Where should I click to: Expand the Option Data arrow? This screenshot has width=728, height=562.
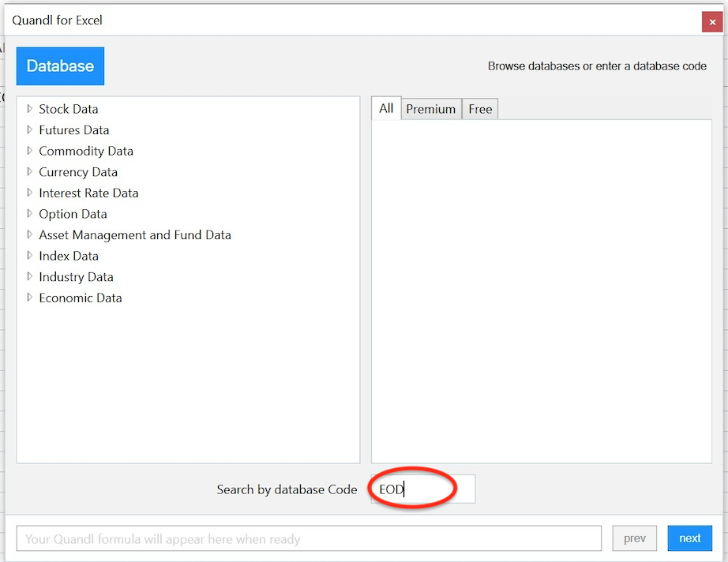coord(30,213)
